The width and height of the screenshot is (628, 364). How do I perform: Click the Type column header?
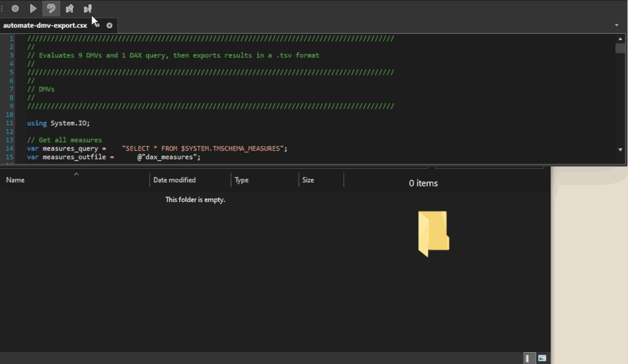[x=241, y=180]
